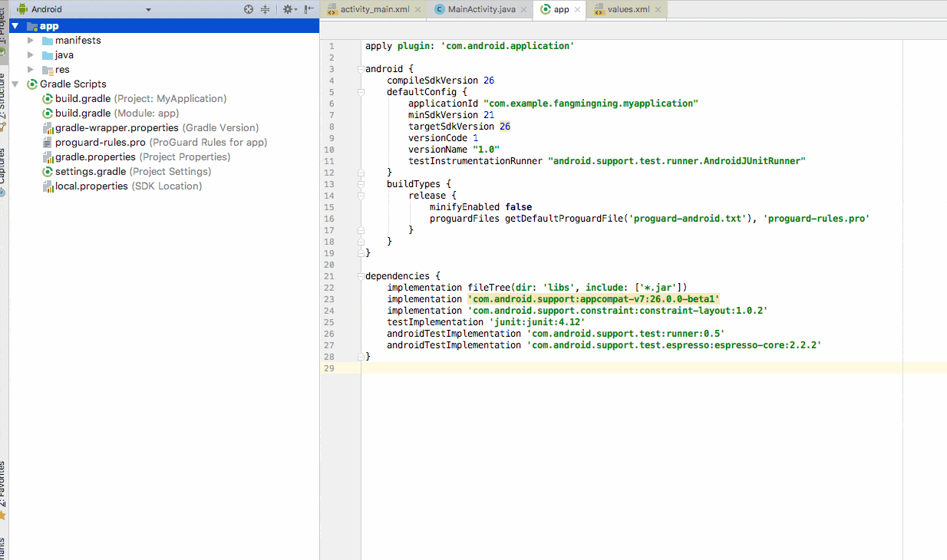Click the Scroll from Source target icon

(x=249, y=9)
